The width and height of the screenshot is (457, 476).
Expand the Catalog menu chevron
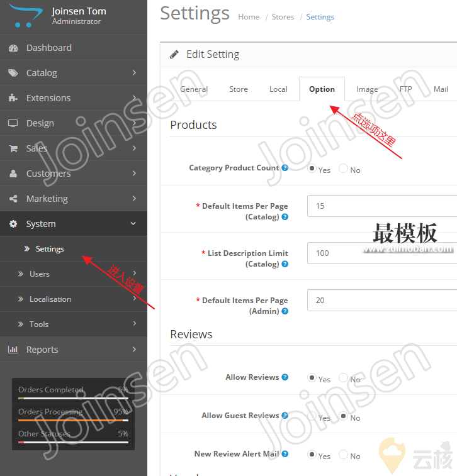click(x=134, y=72)
